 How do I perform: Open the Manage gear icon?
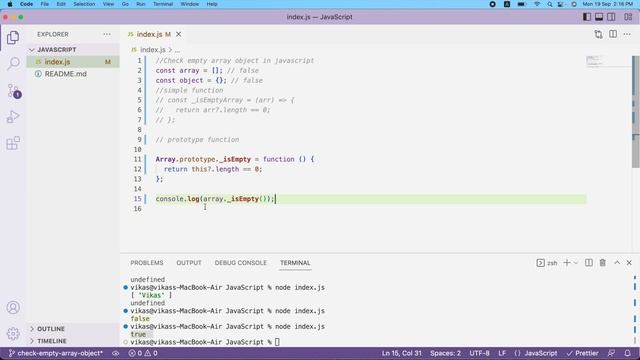pos(13,334)
